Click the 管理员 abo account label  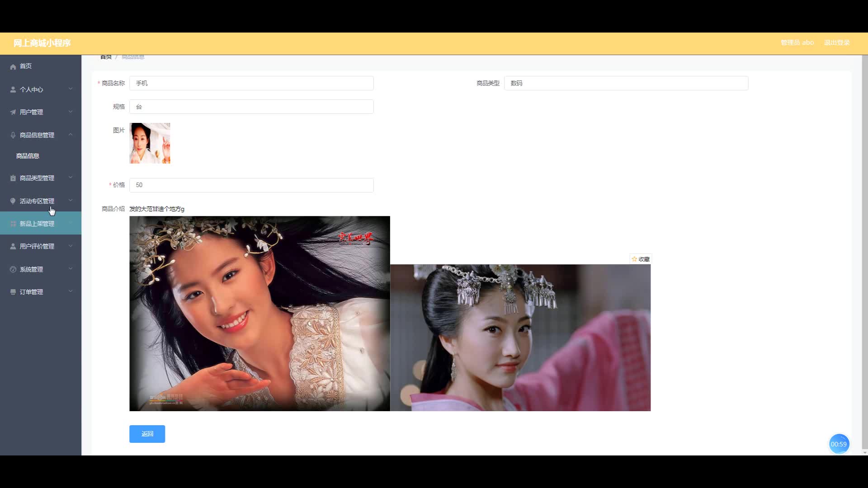(797, 42)
